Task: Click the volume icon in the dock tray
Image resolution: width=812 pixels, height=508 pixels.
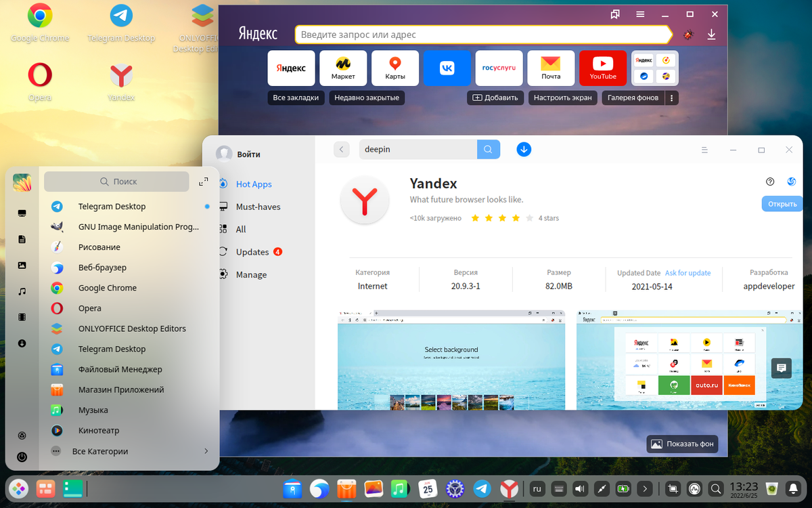Action: click(580, 488)
